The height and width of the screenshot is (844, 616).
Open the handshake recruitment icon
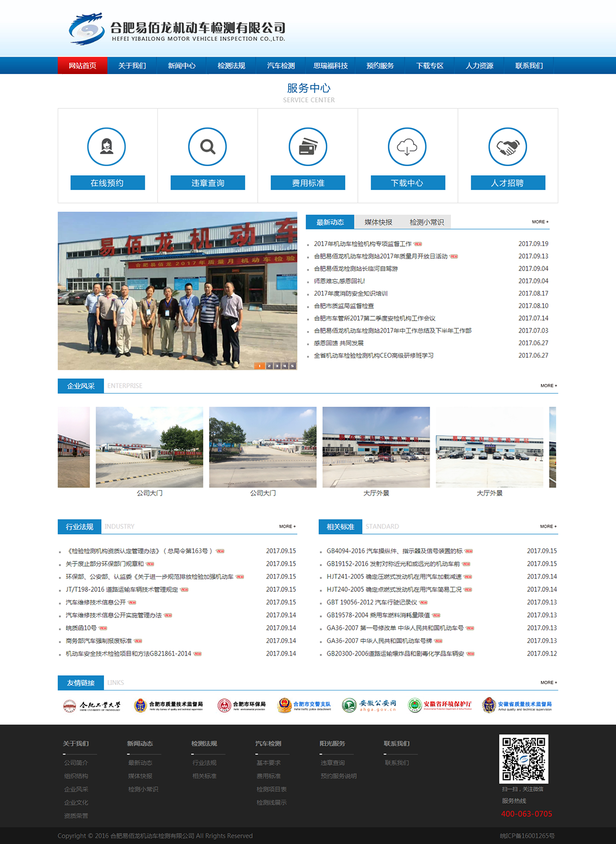508,146
